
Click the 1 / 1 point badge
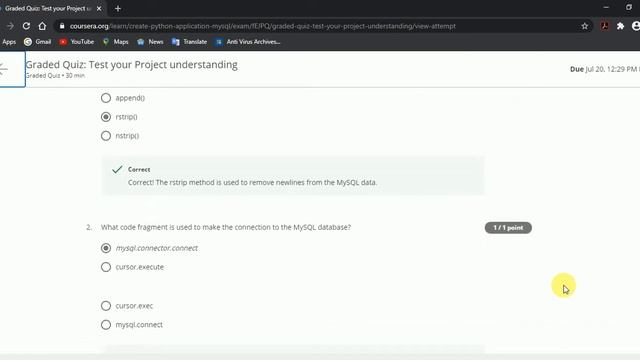pyautogui.click(x=508, y=228)
